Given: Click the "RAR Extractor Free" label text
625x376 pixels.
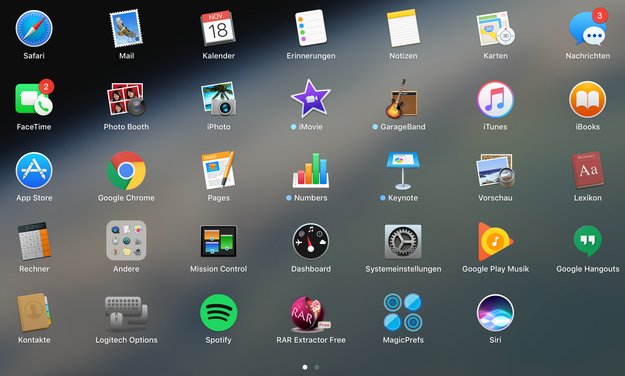Looking at the screenshot, I should click(x=311, y=340).
